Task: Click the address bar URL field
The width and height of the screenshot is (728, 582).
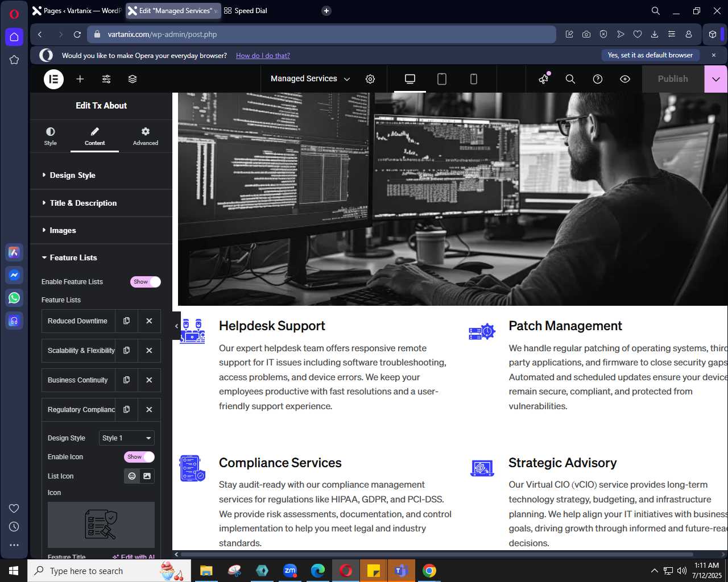Action: (321, 35)
